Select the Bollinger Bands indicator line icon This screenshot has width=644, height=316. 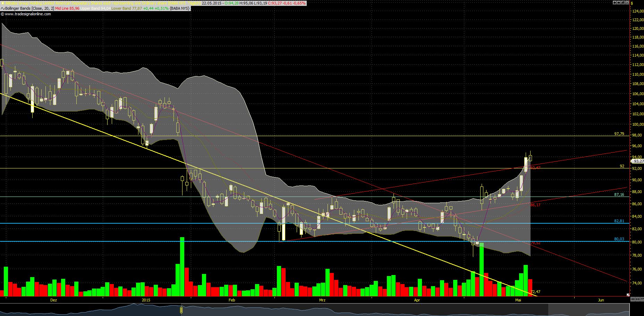(3, 9)
